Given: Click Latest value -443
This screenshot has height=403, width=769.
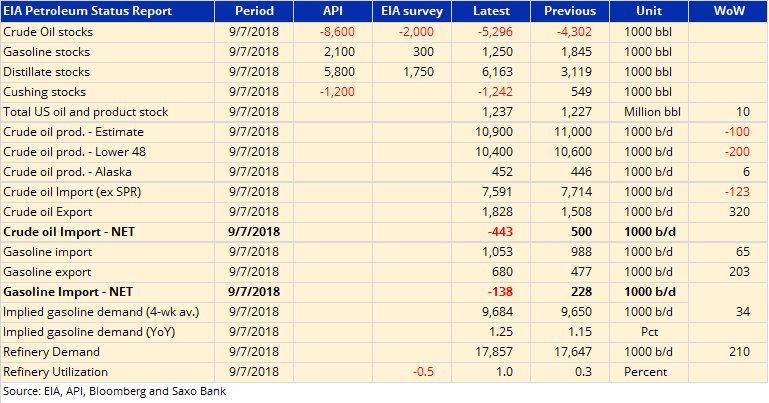Looking at the screenshot, I should point(500,232).
